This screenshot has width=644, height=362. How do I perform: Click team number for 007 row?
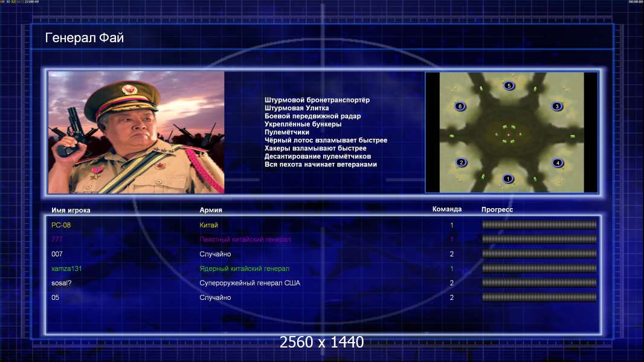(x=452, y=254)
